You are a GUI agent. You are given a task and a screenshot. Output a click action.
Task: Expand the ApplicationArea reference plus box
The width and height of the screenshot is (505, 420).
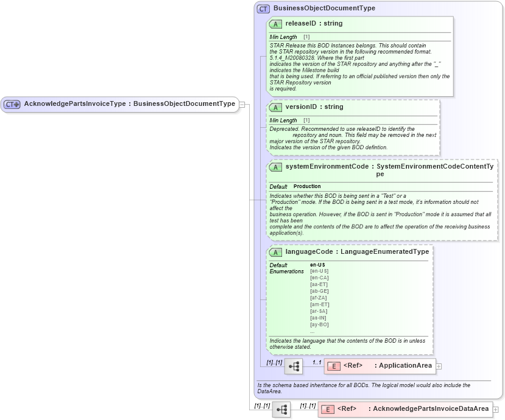[x=439, y=366]
